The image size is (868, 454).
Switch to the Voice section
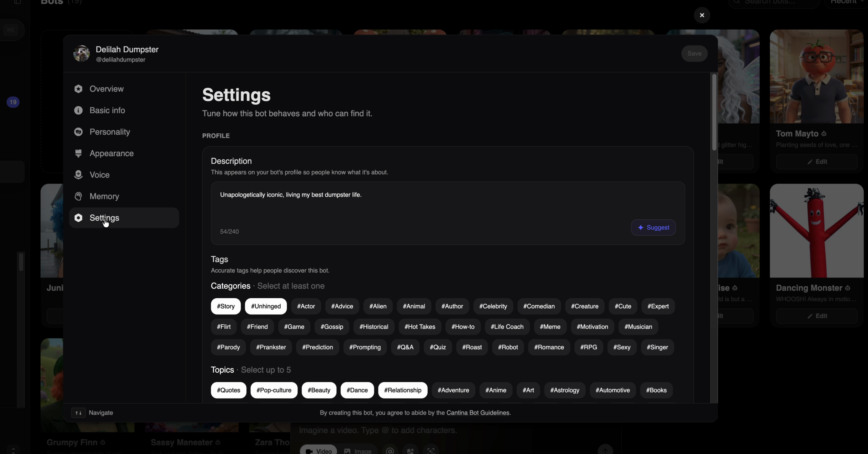[124, 175]
